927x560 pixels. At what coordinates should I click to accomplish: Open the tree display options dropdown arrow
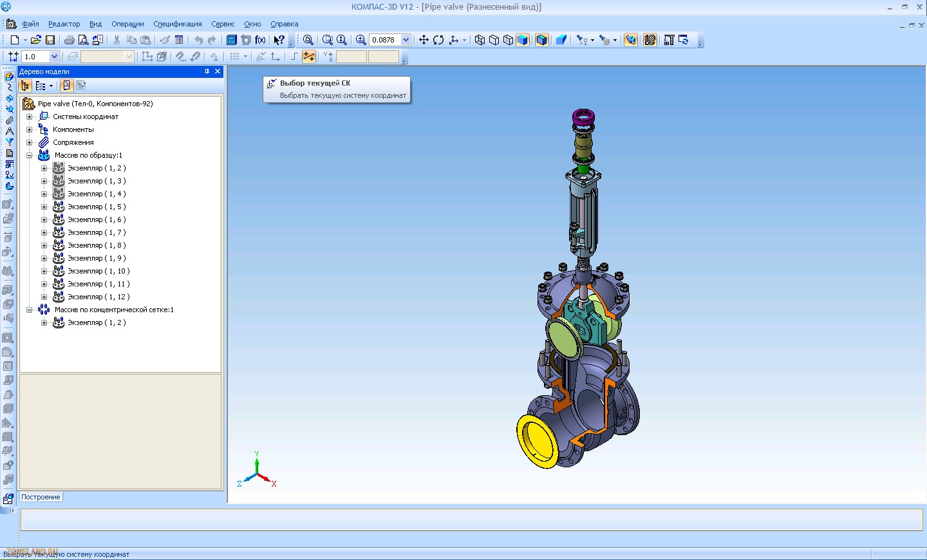point(51,86)
